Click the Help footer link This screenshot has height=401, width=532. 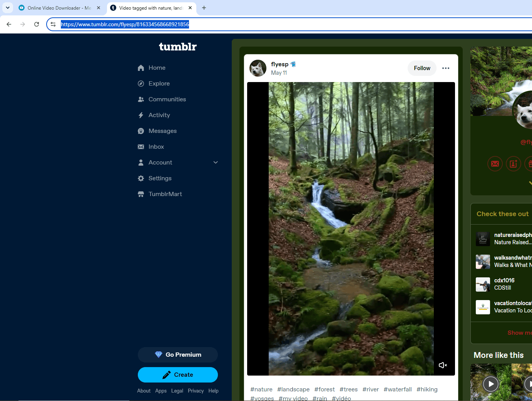213,391
